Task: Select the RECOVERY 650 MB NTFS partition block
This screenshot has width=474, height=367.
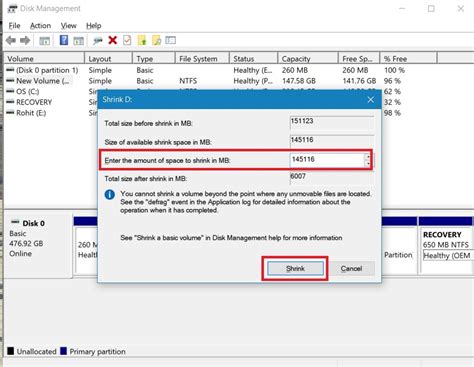Action: click(x=446, y=245)
